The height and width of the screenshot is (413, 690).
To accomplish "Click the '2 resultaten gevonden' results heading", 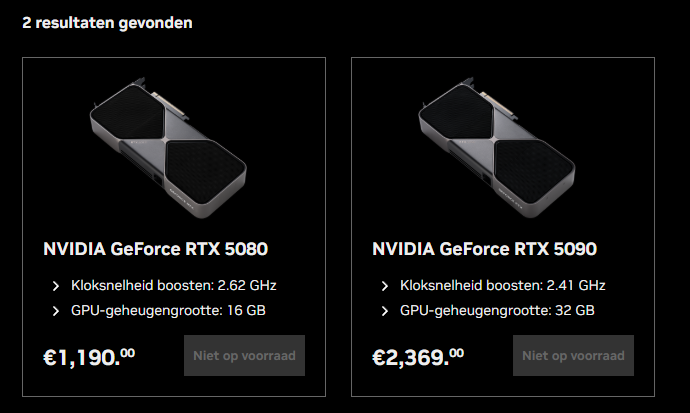I will [x=108, y=22].
